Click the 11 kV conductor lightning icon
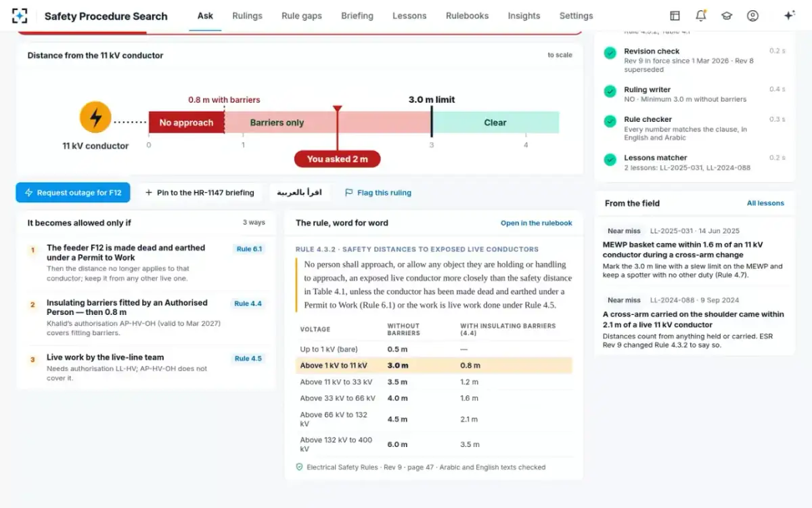 click(95, 117)
